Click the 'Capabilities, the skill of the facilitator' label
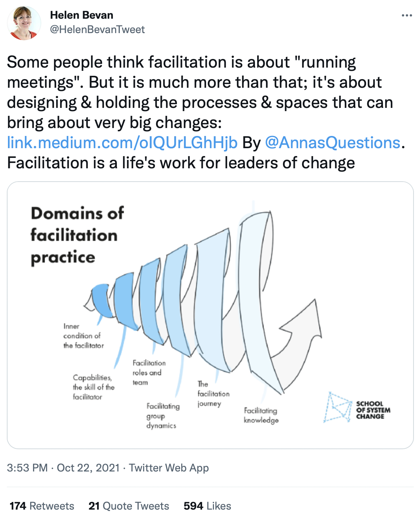Image resolution: width=420 pixels, height=515 pixels. pyautogui.click(x=93, y=387)
